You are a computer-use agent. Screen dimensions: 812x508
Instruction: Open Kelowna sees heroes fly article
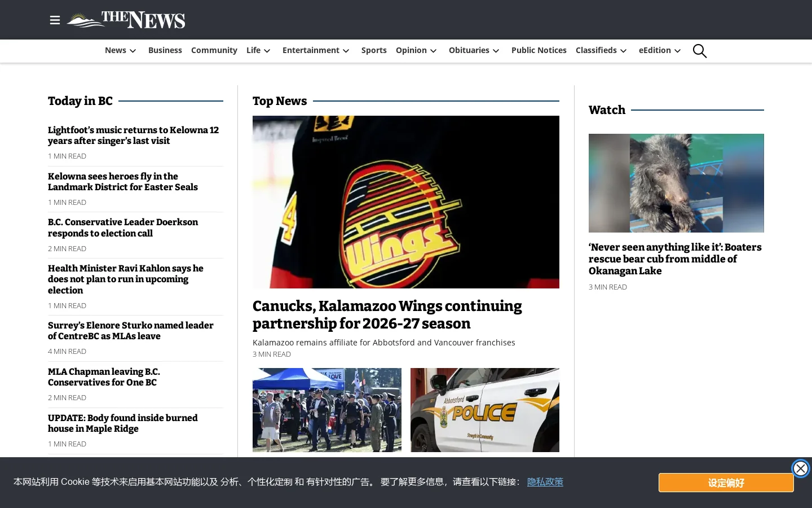coord(123,182)
